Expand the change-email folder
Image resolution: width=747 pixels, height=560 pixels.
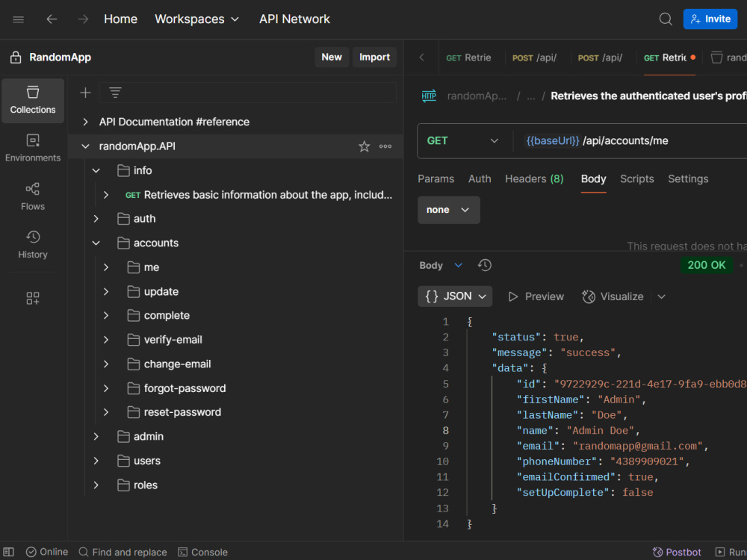click(106, 364)
